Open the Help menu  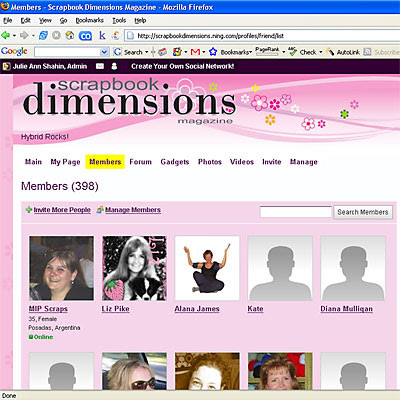pyautogui.click(x=140, y=20)
